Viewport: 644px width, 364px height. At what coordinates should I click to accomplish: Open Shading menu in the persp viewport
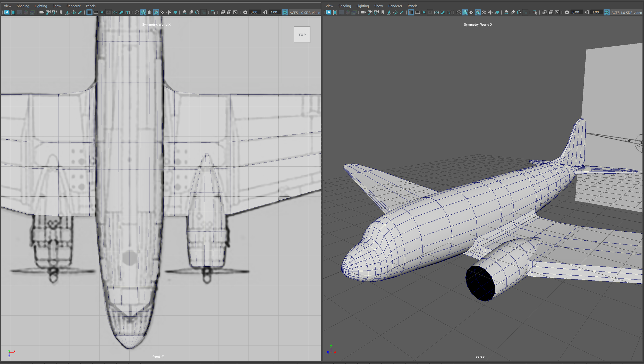[x=344, y=6]
